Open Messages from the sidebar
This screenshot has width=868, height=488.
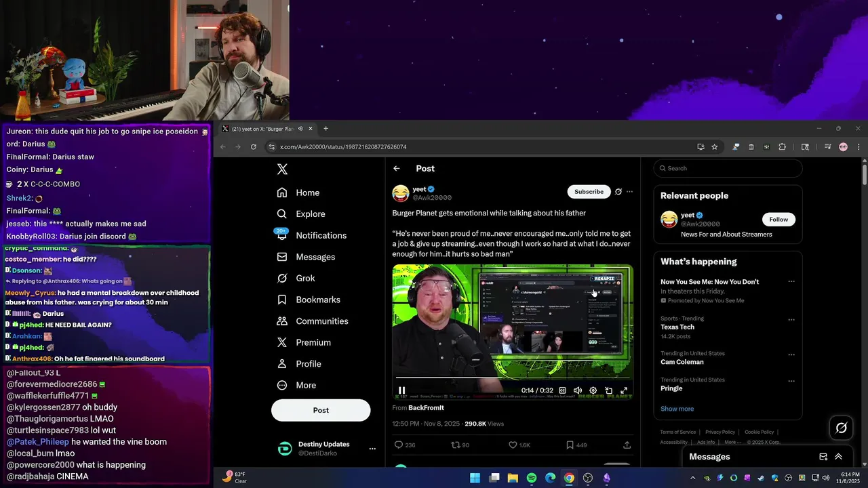[306, 257]
